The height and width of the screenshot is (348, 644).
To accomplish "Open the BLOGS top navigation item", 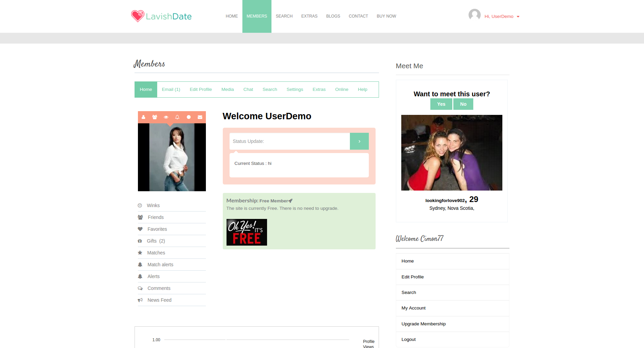I will pos(333,16).
